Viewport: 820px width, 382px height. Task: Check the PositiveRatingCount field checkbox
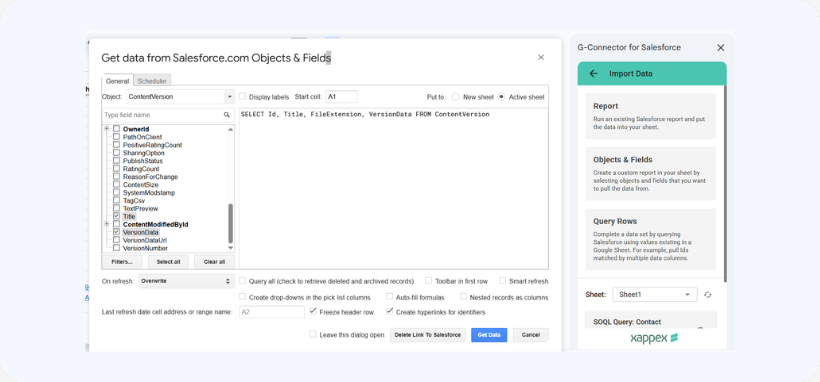pyautogui.click(x=117, y=144)
